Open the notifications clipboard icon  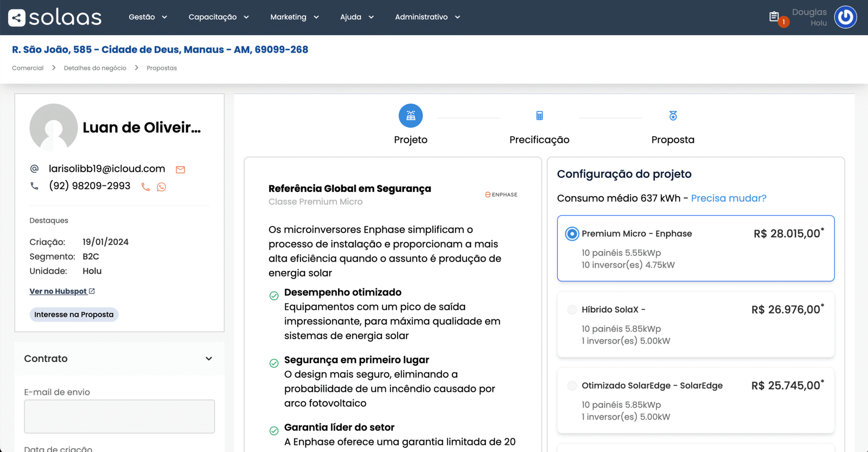click(x=774, y=17)
